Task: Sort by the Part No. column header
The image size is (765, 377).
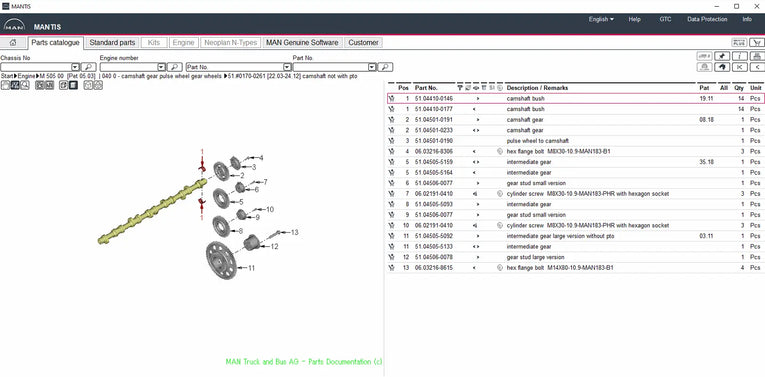Action: tap(426, 88)
